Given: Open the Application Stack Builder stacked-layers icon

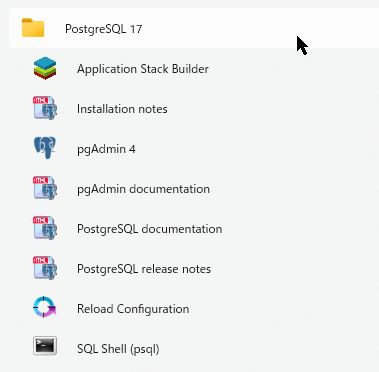Looking at the screenshot, I should coord(45,68).
